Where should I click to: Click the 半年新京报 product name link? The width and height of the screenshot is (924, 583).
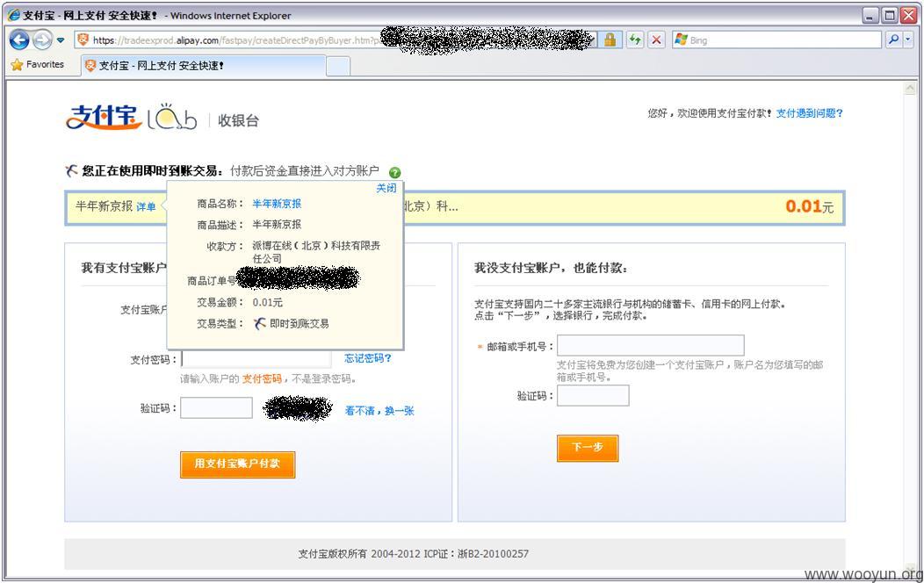tap(277, 204)
